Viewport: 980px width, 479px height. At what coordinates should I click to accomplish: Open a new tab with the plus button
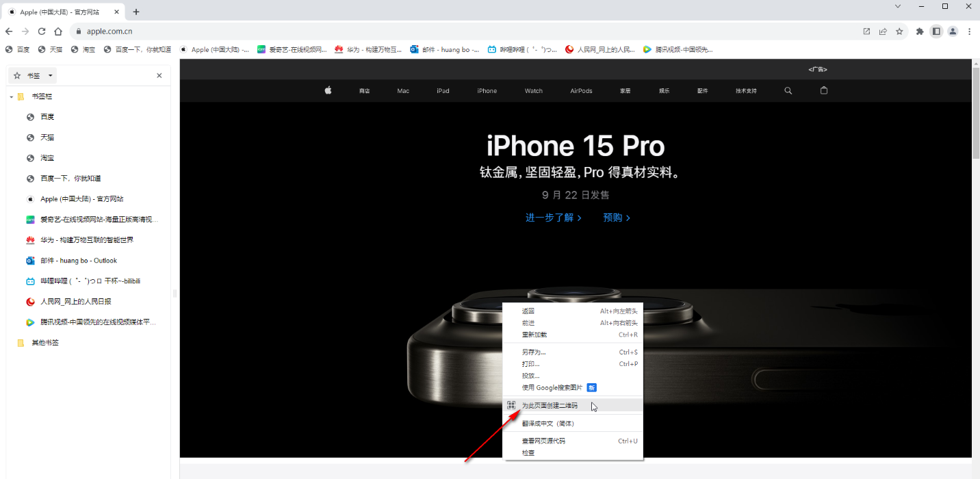136,12
